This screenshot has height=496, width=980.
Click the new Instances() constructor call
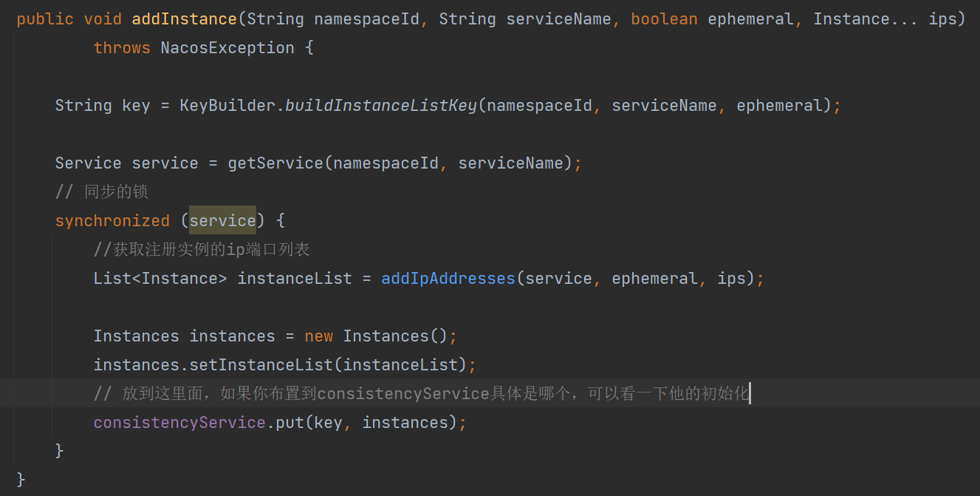coord(377,336)
